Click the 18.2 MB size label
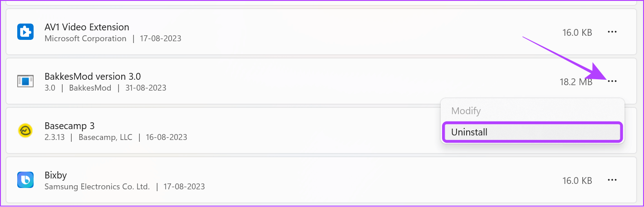644x207 pixels. click(x=576, y=82)
